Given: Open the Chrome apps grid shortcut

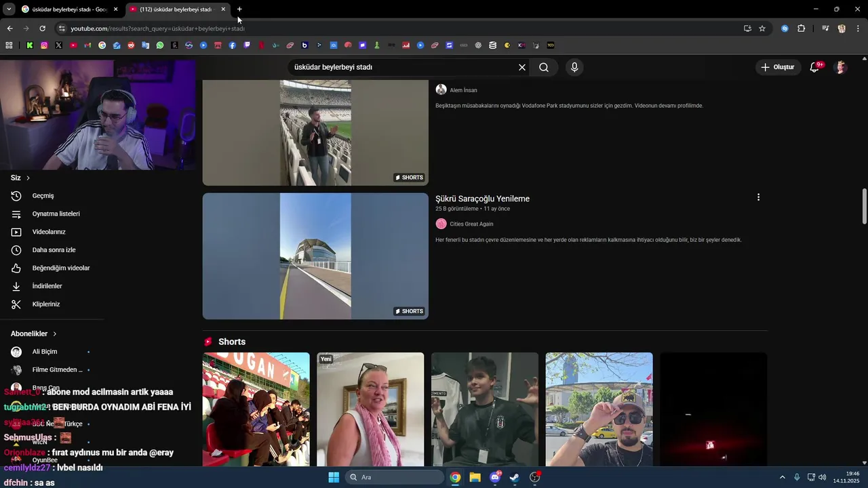Looking at the screenshot, I should coord(9,45).
